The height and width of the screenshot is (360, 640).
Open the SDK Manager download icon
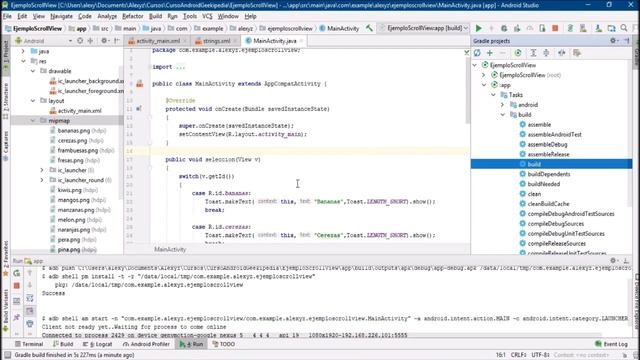coord(598,28)
